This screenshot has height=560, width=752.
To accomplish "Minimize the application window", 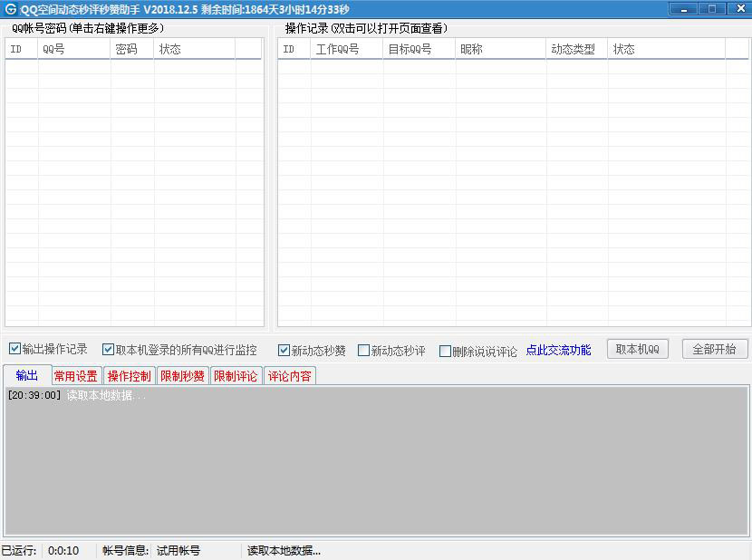I will click(x=683, y=9).
